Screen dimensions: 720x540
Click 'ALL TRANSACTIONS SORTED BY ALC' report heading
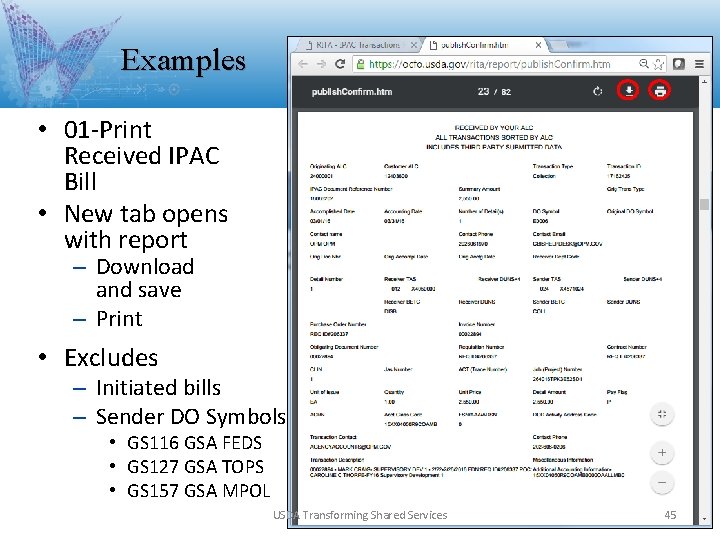(494, 137)
